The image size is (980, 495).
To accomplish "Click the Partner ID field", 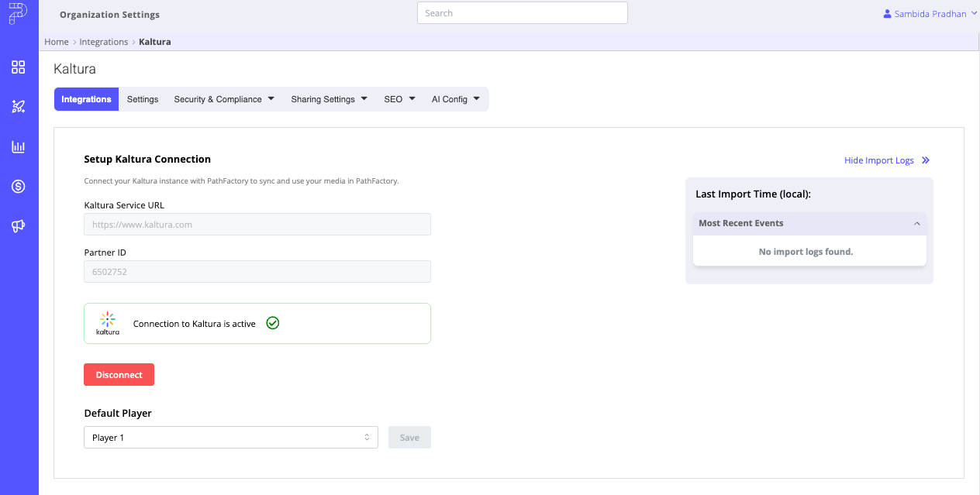I will [x=257, y=272].
